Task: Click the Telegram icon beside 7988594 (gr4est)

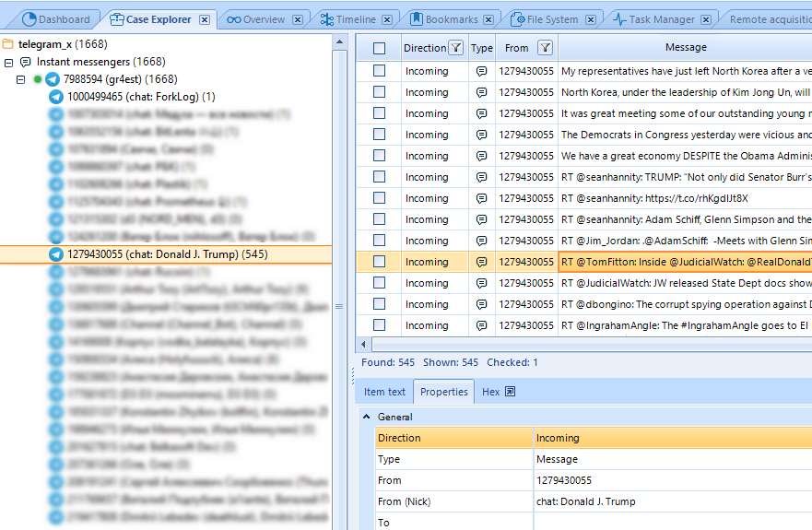Action: click(53, 79)
